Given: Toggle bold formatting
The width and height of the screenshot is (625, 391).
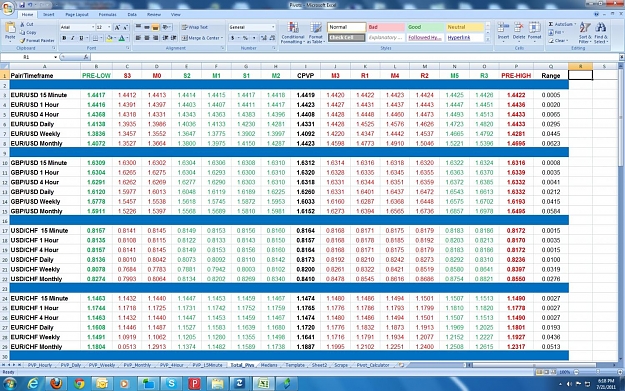Looking at the screenshot, I should coord(64,38).
